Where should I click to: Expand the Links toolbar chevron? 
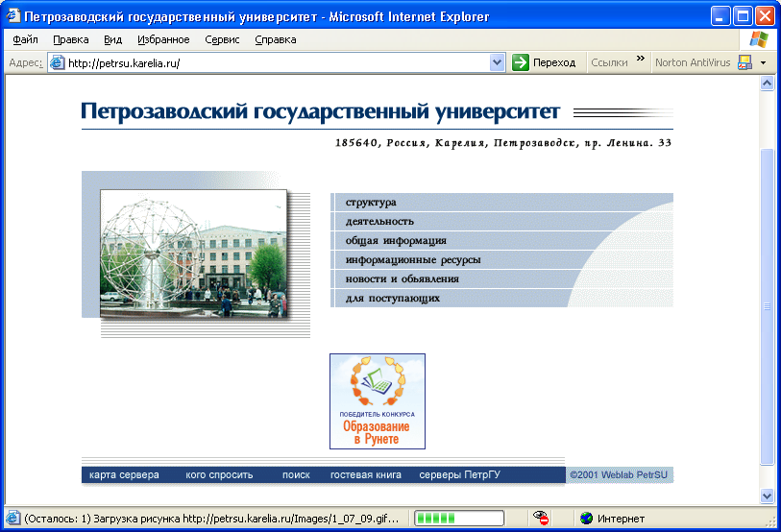(641, 59)
